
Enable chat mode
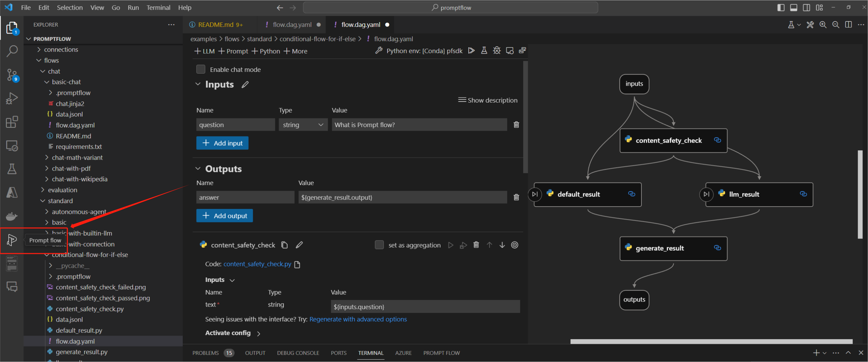[201, 69]
